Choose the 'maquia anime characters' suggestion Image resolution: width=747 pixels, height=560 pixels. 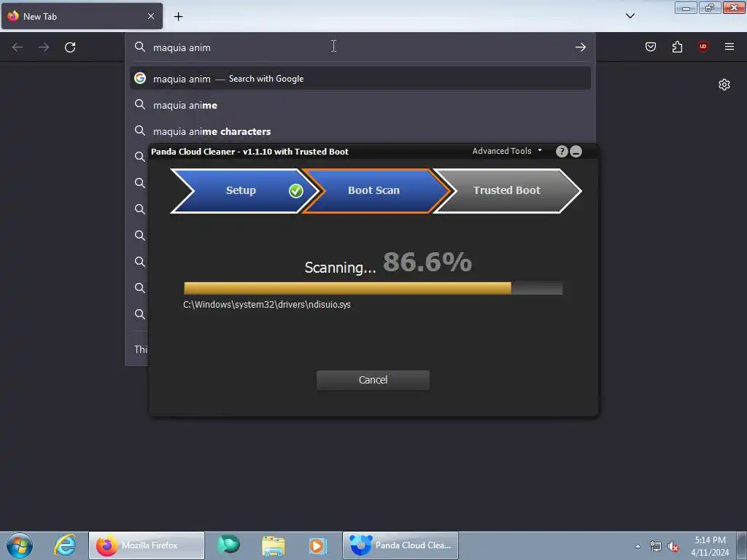point(360,131)
